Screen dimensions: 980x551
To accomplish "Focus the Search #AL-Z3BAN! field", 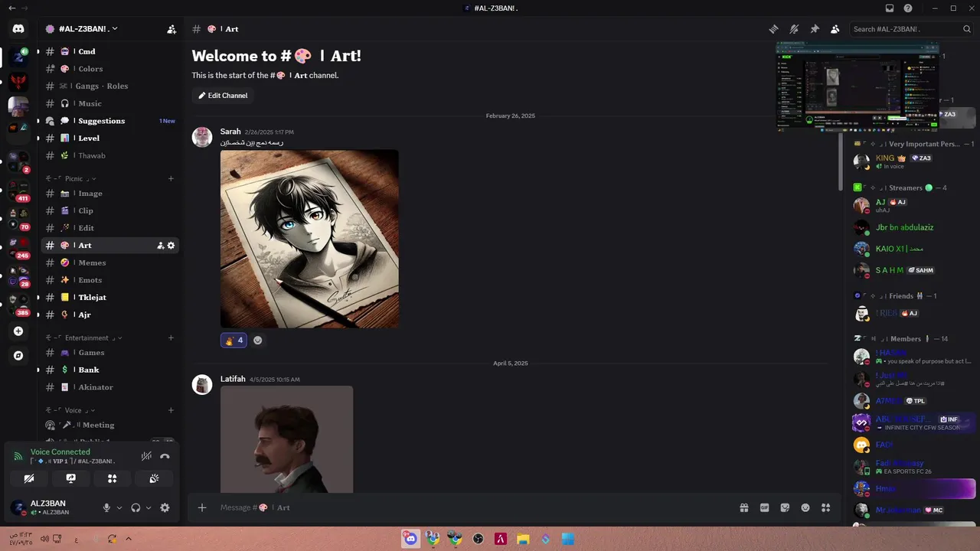I will (911, 29).
